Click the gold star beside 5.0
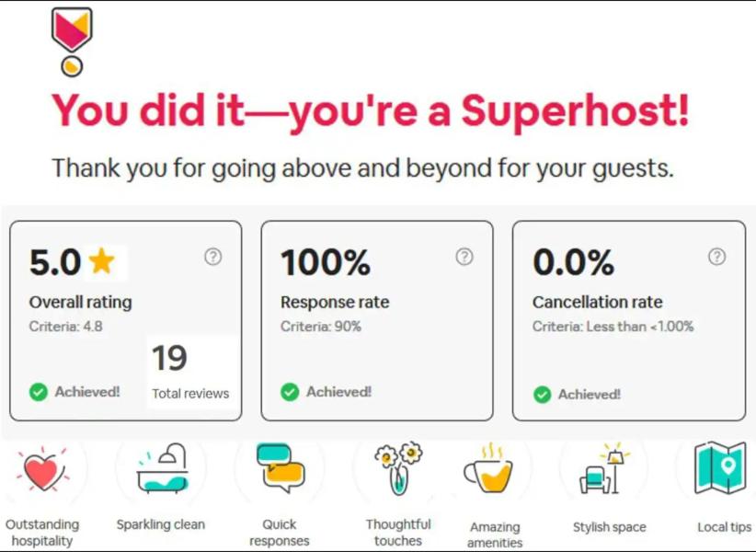The height and width of the screenshot is (552, 756). click(x=102, y=262)
